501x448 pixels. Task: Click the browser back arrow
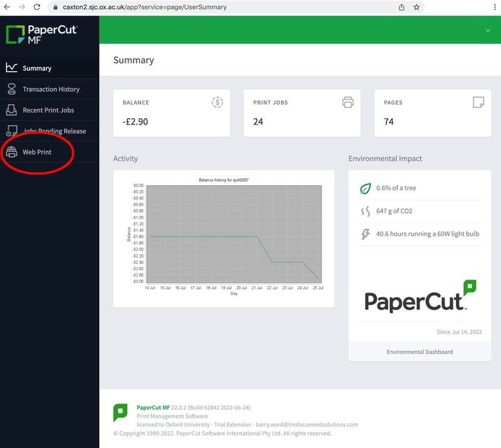[x=7, y=7]
